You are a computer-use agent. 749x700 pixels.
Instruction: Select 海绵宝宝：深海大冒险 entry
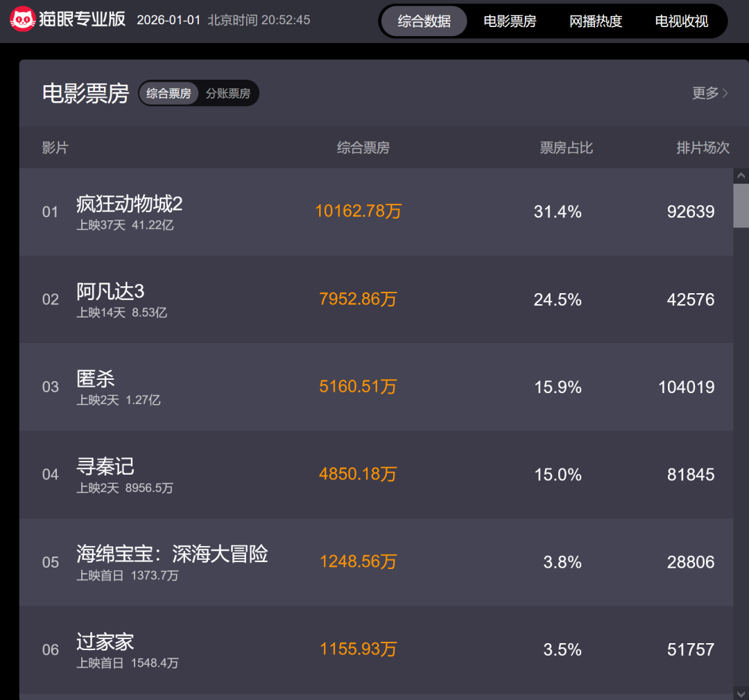click(175, 554)
